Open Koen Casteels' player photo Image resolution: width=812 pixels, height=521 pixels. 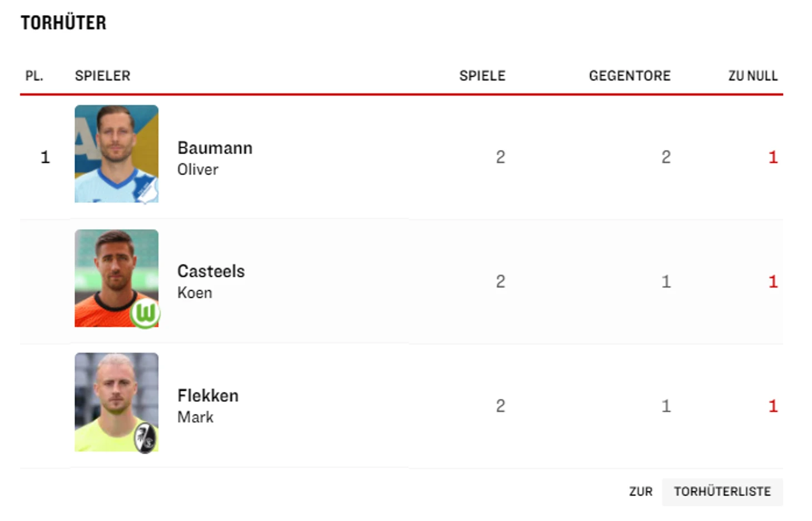(116, 278)
